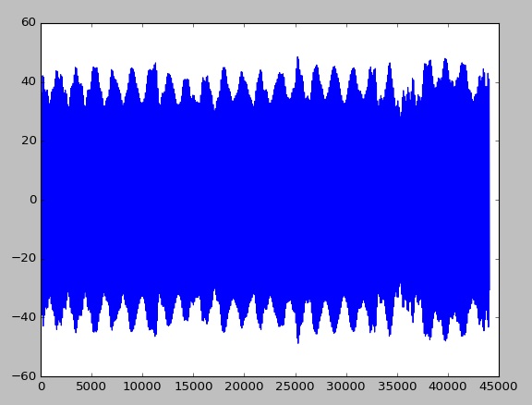532x405 pixels.
Task: Click the x-axis label 20000
Action: pos(244,387)
